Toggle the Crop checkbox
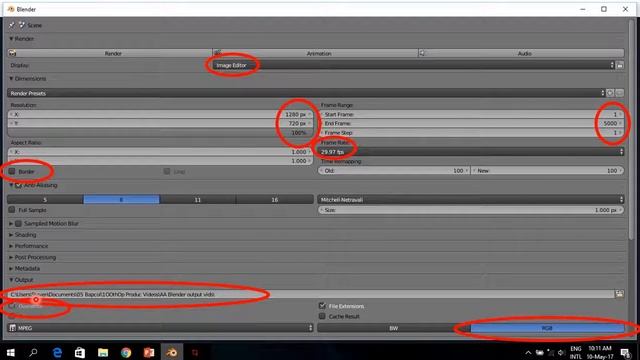Viewport: 640px width, 360px height. click(x=167, y=171)
